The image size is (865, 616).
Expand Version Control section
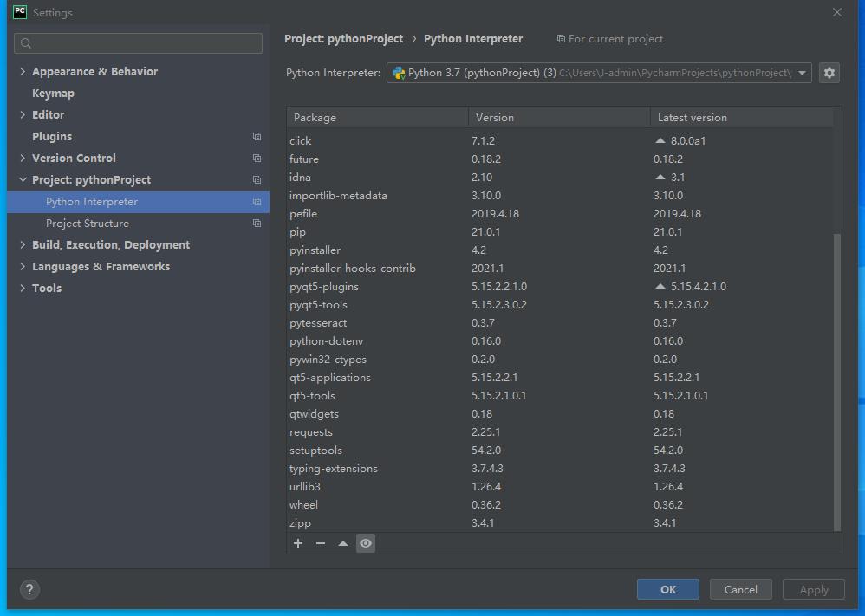pyautogui.click(x=23, y=159)
